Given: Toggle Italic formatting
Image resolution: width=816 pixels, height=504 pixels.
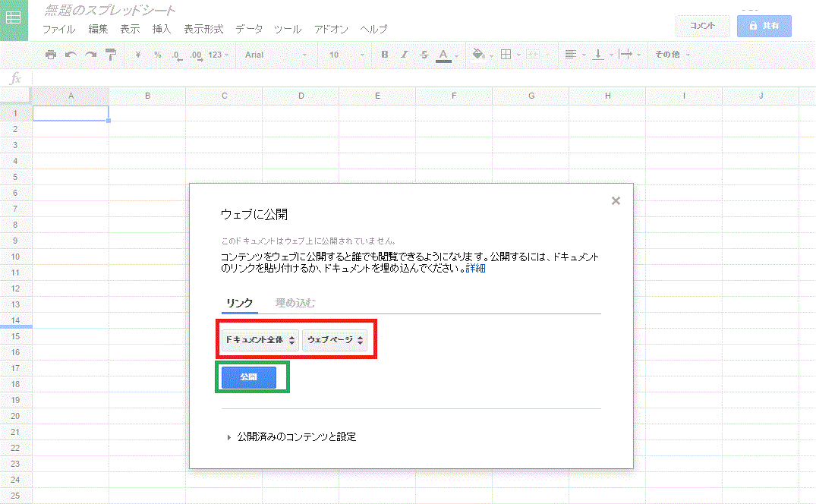Looking at the screenshot, I should point(405,55).
